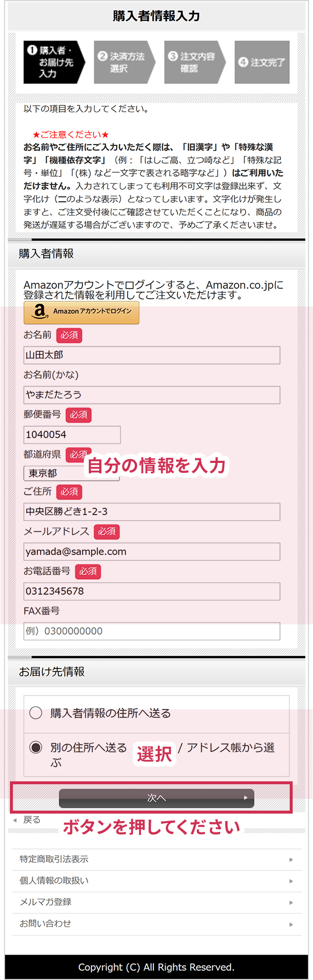Click the メルマガ登録 arrow icon
The width and height of the screenshot is (313, 980).
[291, 903]
